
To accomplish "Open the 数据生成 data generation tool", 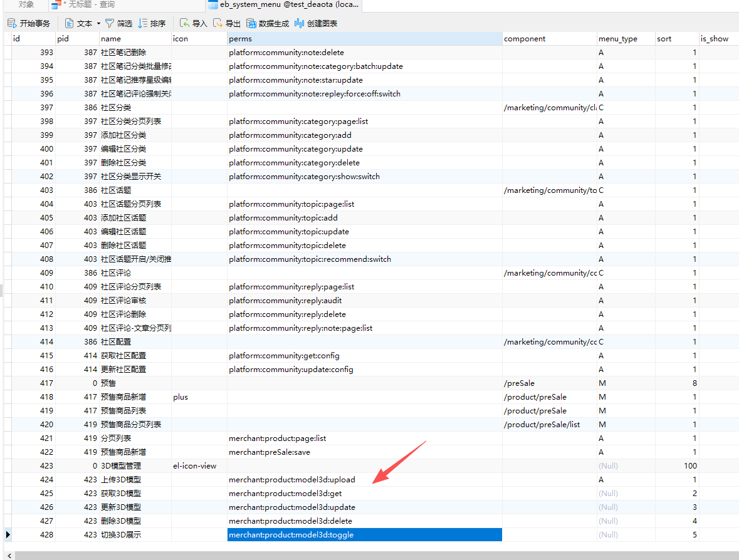I will [251, 24].
